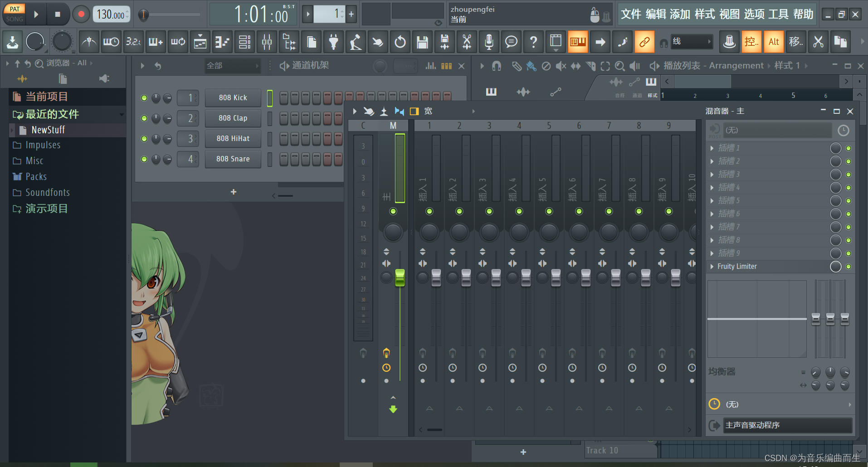The image size is (868, 467).
Task: Click the copy icon at the toolbar's far right
Action: 841,42
